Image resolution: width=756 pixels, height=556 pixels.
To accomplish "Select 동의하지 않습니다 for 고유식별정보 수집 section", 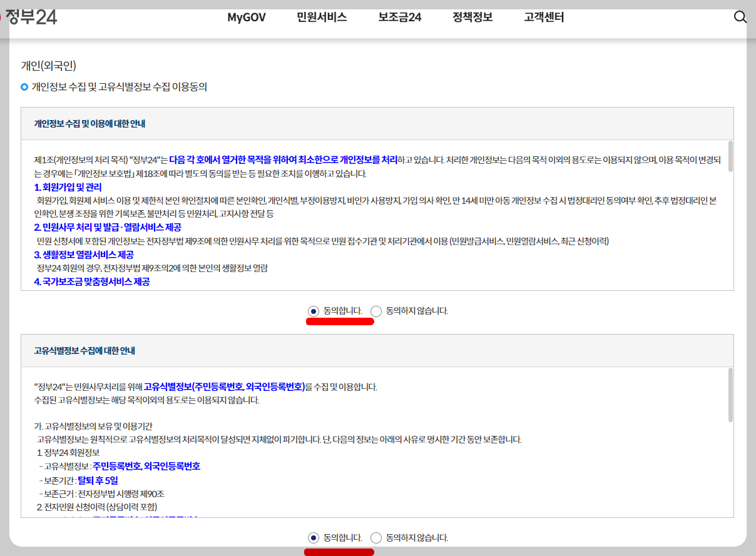I will (x=376, y=538).
